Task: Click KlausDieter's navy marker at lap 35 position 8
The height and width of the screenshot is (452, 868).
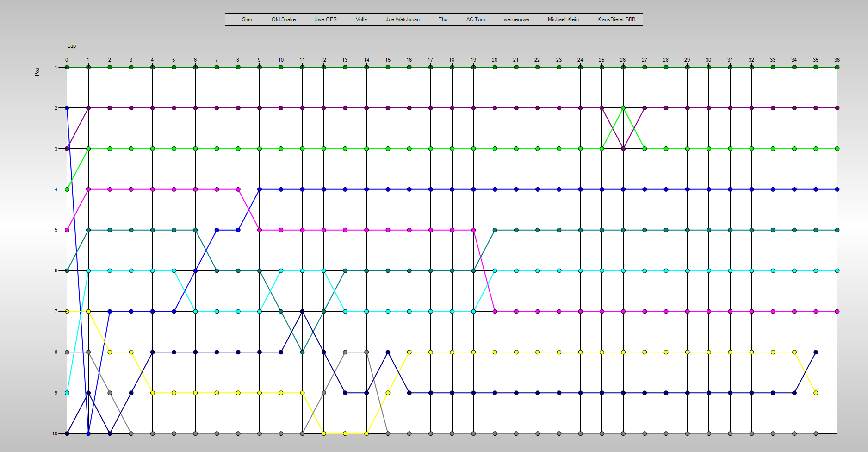Action: point(816,352)
